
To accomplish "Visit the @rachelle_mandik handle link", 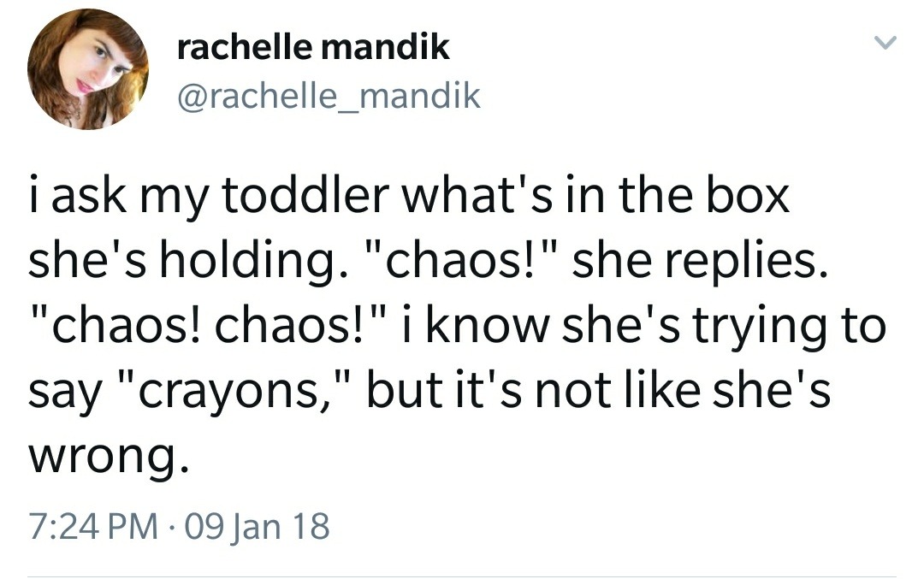I will click(329, 96).
